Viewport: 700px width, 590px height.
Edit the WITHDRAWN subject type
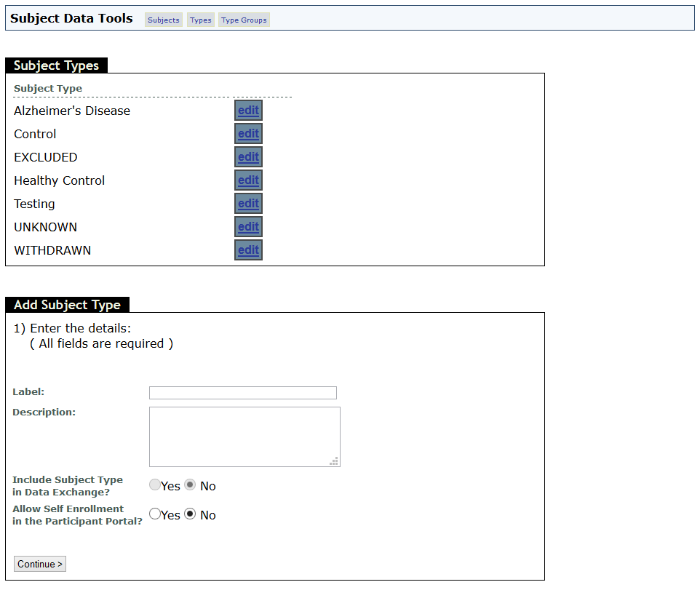248,250
